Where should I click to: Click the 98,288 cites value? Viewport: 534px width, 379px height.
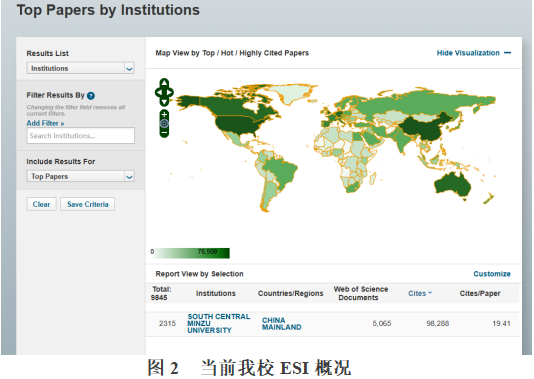tap(438, 323)
